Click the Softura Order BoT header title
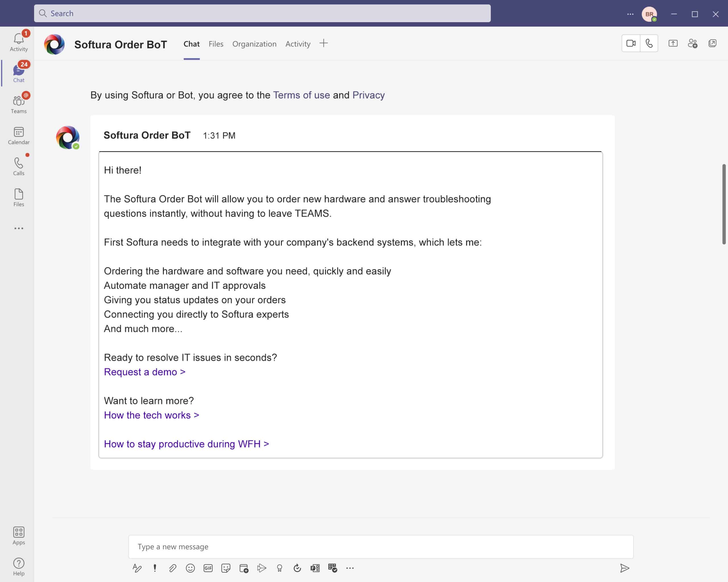The width and height of the screenshot is (728, 582). [x=121, y=45]
